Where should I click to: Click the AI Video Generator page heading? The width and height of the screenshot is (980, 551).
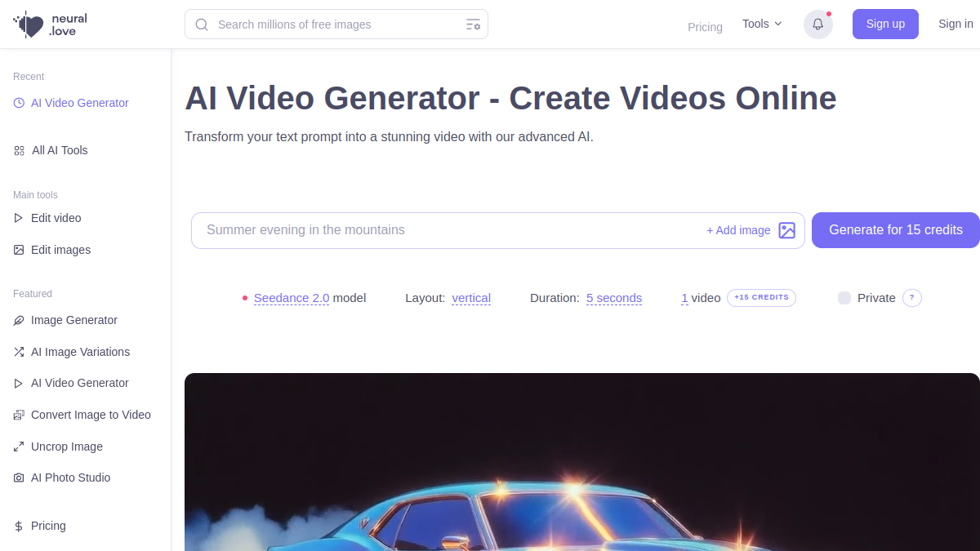(510, 98)
